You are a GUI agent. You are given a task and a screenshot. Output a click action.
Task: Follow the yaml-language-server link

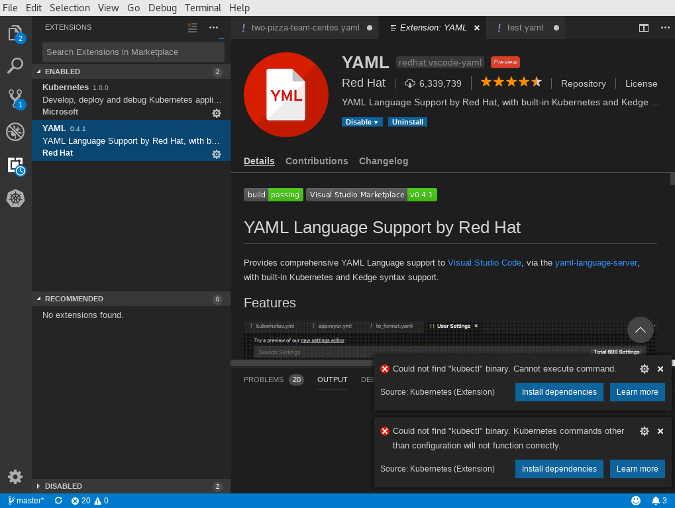(x=596, y=262)
